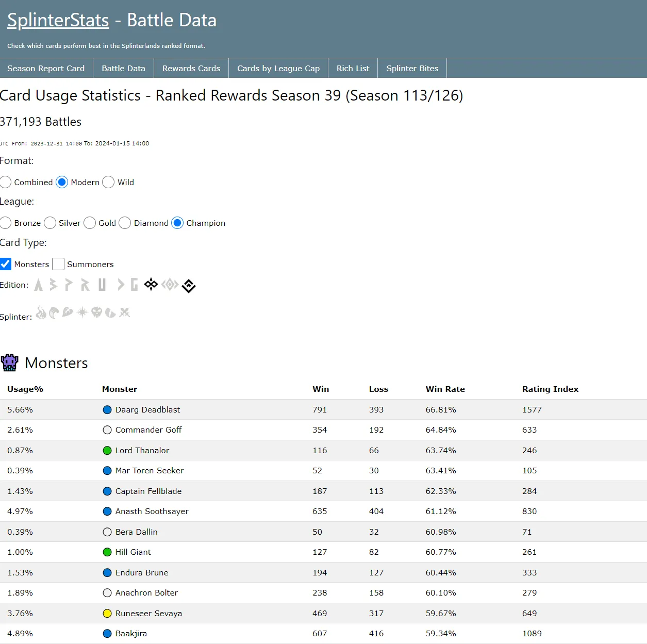
Task: Sort by the Win Rate column header
Action: [445, 389]
